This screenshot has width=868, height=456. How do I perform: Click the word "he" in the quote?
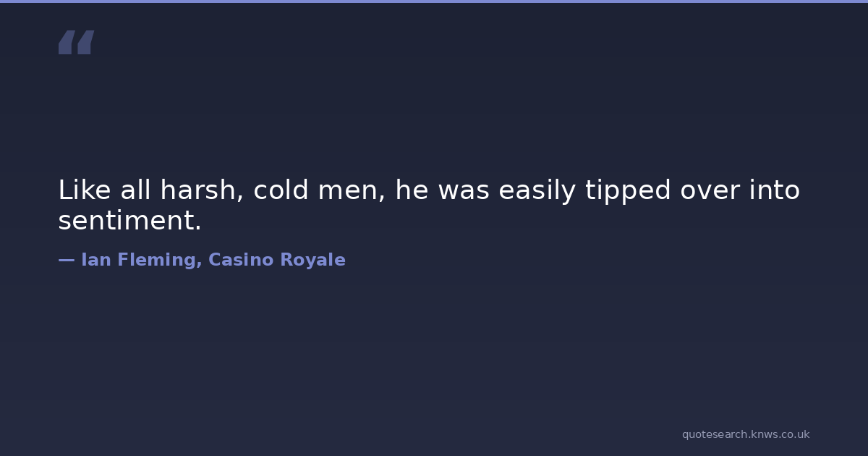412,191
